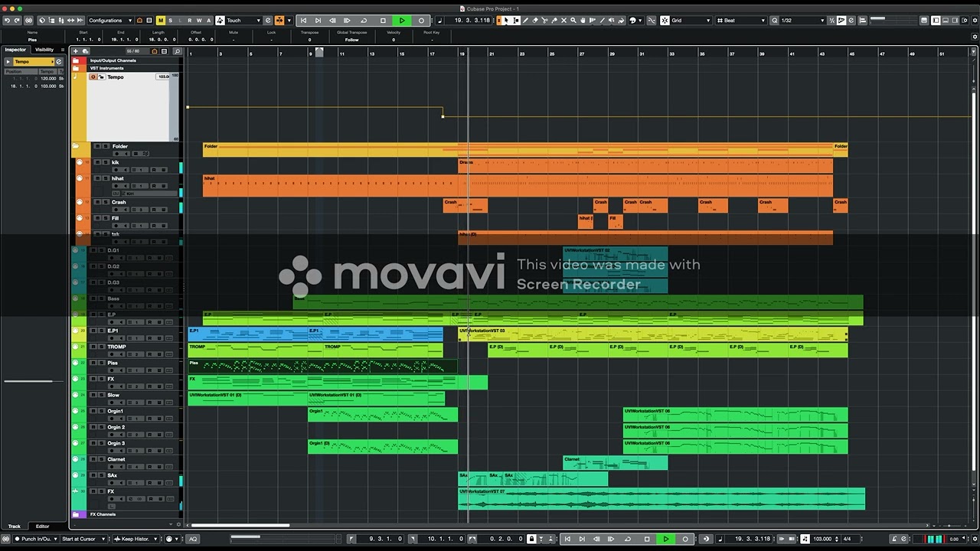Click the Orgin1 clip on Orgin1 track

click(383, 415)
